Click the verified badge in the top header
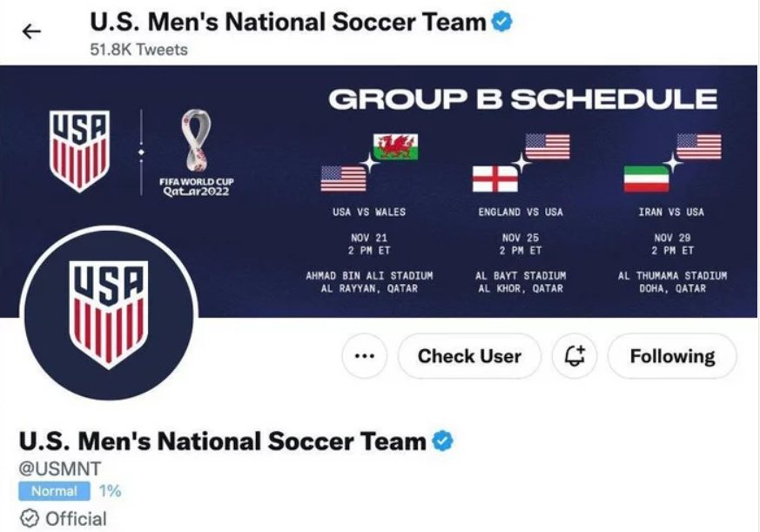Screen dimensions: 760x532 pyautogui.click(x=501, y=22)
